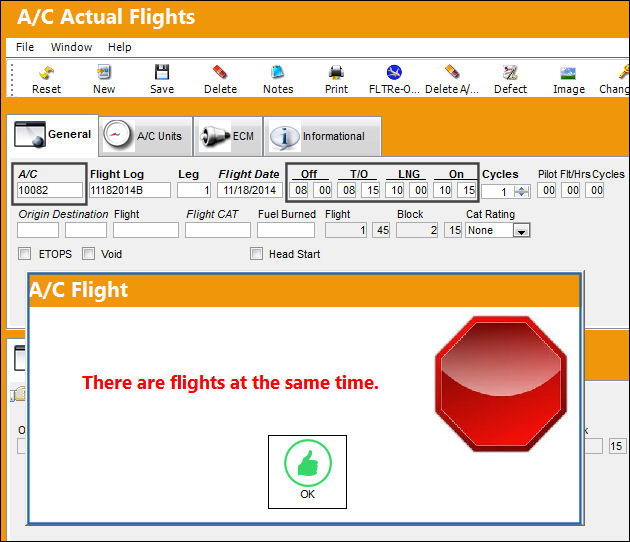
Task: Switch to the Informational tab
Action: coord(323,136)
